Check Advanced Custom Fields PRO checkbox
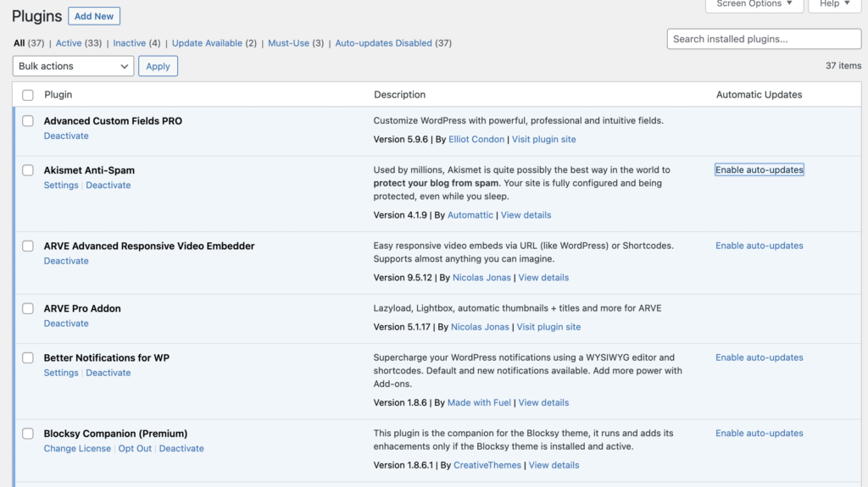The width and height of the screenshot is (868, 487). pos(28,120)
